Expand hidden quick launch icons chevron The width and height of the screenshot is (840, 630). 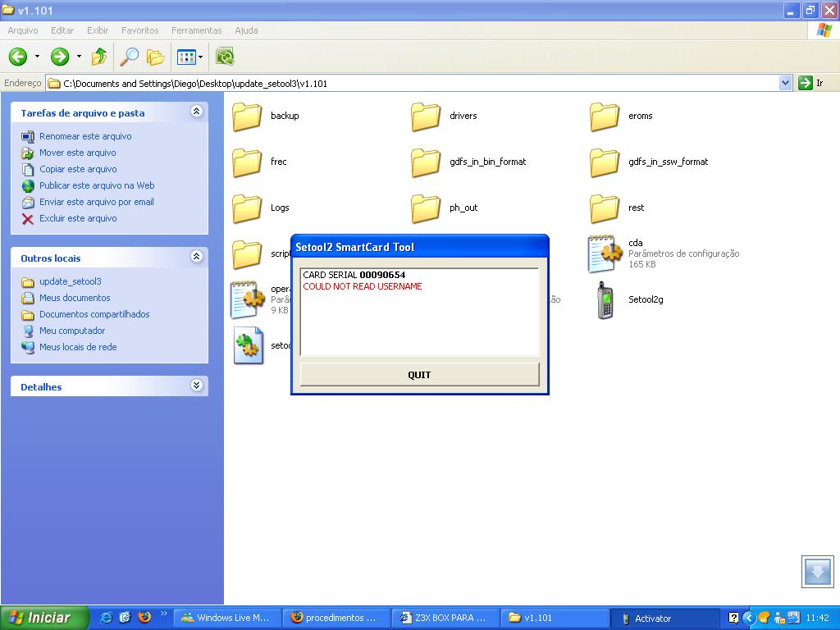point(163,614)
